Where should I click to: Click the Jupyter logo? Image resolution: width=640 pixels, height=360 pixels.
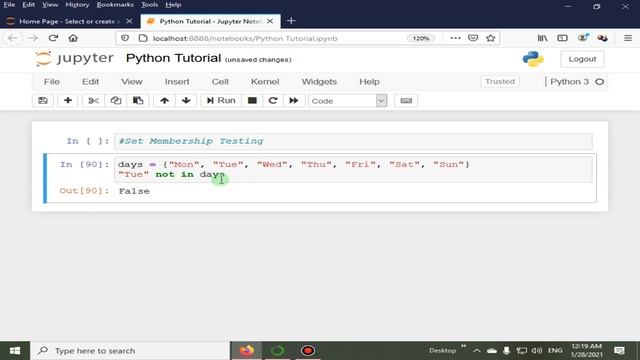(x=74, y=58)
